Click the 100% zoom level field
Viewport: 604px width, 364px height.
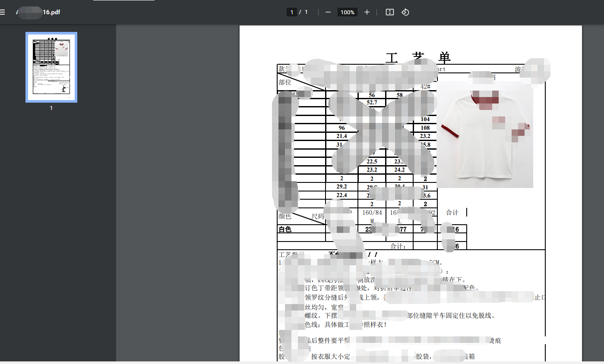tap(347, 12)
